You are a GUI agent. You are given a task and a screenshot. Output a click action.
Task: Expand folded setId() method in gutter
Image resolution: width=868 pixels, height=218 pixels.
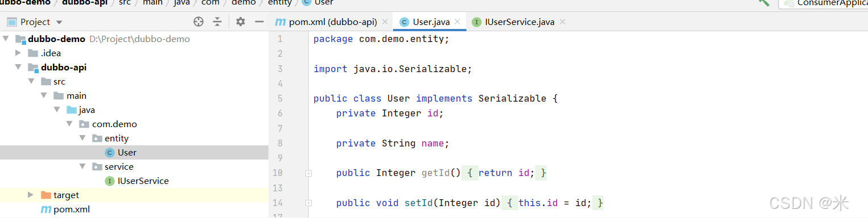(x=308, y=203)
